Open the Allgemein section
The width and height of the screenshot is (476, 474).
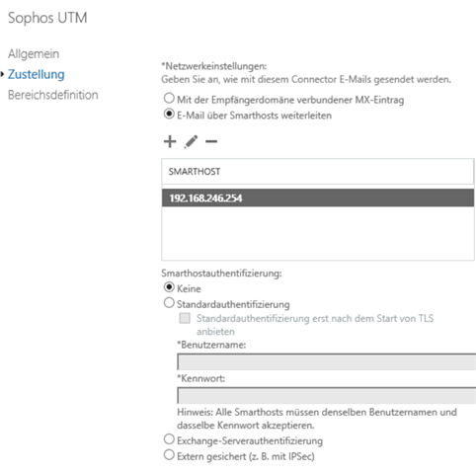point(34,53)
